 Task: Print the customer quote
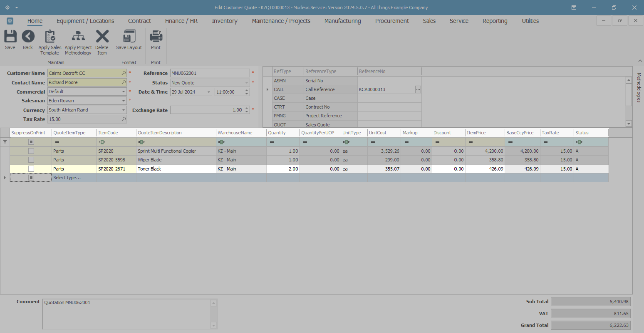pyautogui.click(x=156, y=40)
